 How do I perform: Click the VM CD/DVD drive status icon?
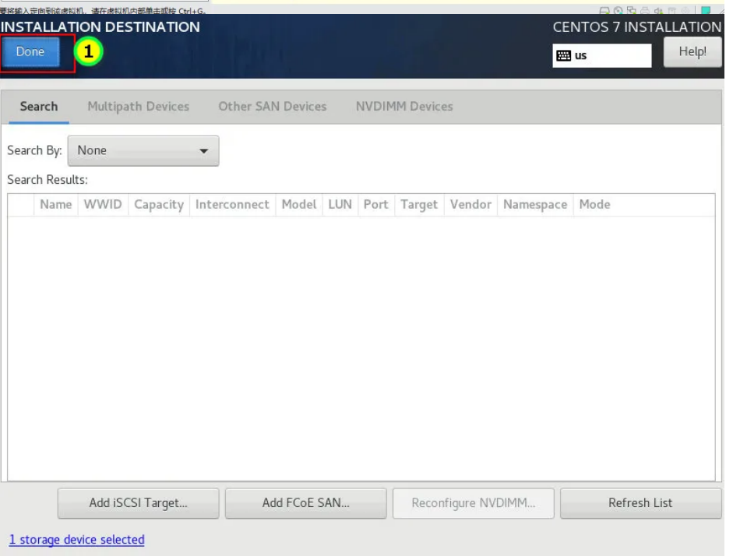pyautogui.click(x=618, y=10)
